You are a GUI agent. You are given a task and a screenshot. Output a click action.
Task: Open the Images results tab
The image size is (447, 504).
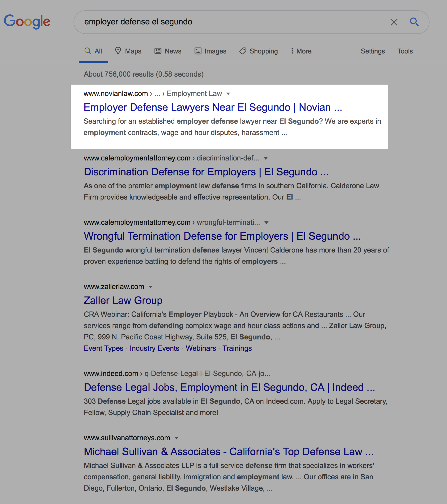click(x=210, y=51)
